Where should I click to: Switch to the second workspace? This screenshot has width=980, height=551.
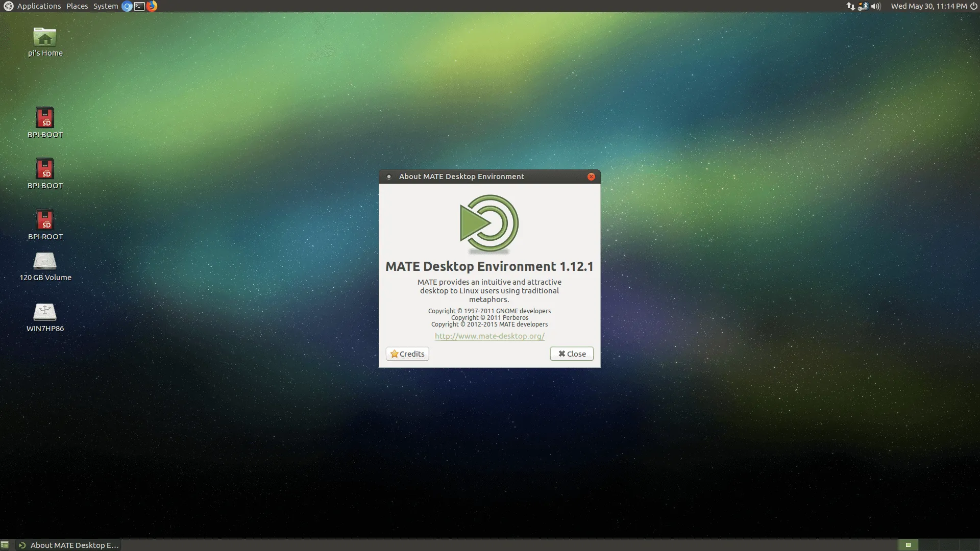click(x=928, y=545)
